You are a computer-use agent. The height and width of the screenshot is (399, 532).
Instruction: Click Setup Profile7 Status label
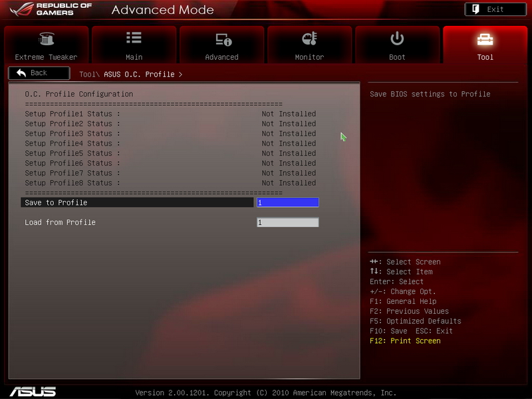click(x=72, y=173)
